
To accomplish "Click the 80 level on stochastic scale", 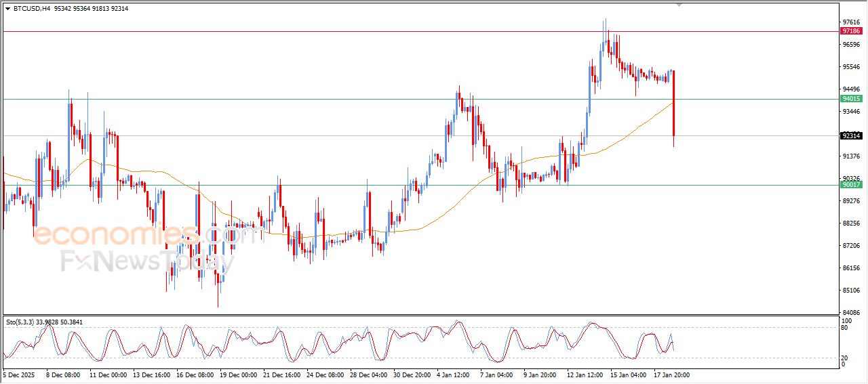I will tap(846, 328).
